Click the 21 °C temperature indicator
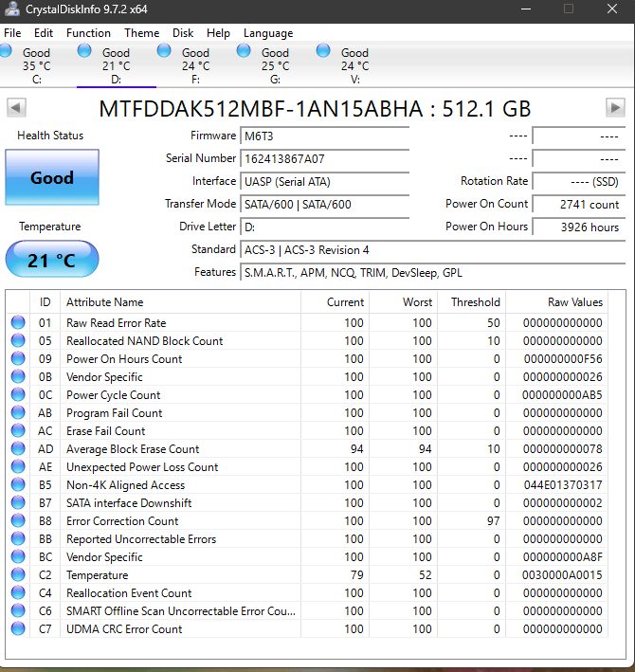Screen dimensions: 635x672 click(x=52, y=260)
